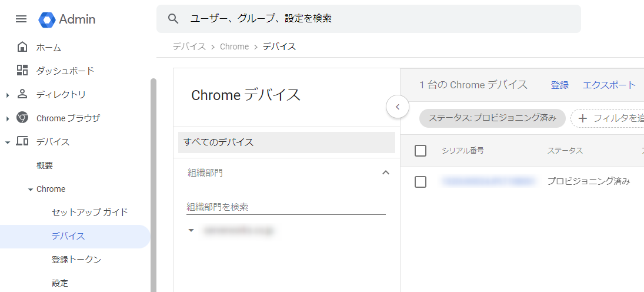644x292 pixels.
Task: Click the main search field
Action: [x=368, y=18]
